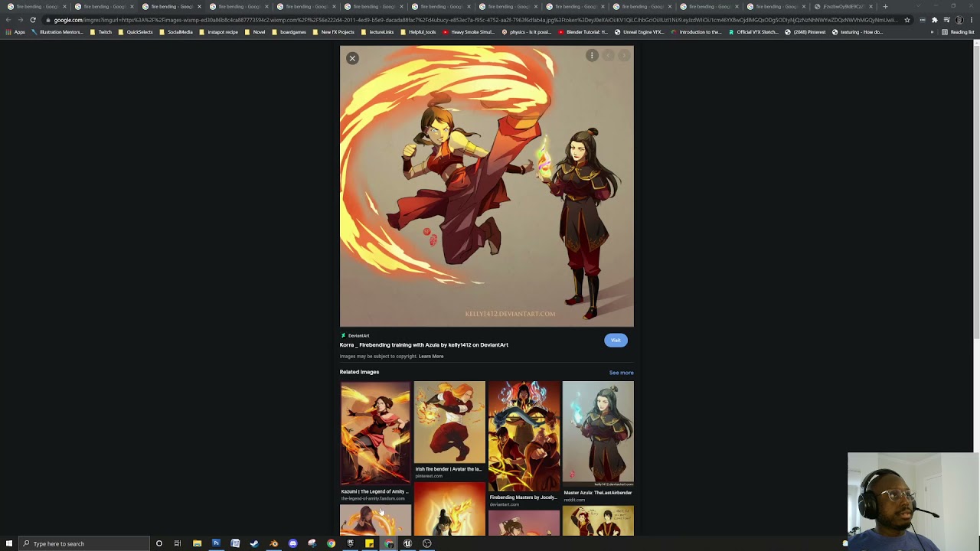Open Photoshop from the taskbar
Image resolution: width=980 pixels, height=551 pixels.
[x=216, y=543]
